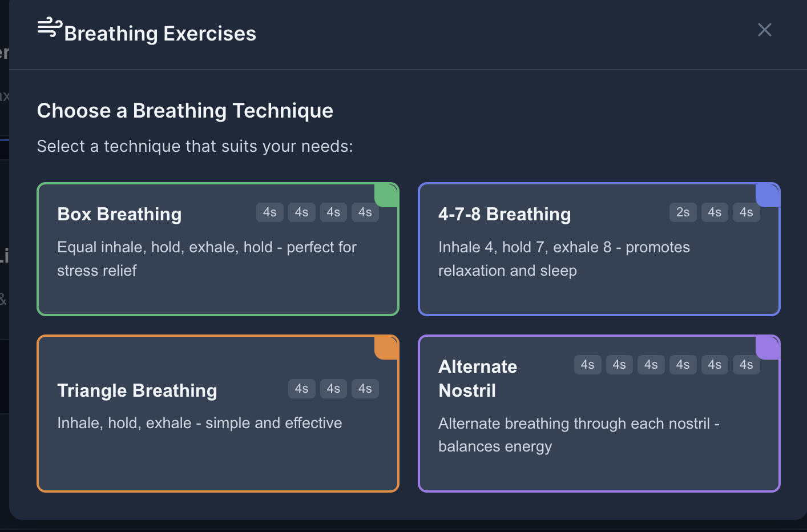Click blue corner tag on 4-7-8 Breathing
807x532 pixels.
coord(768,195)
